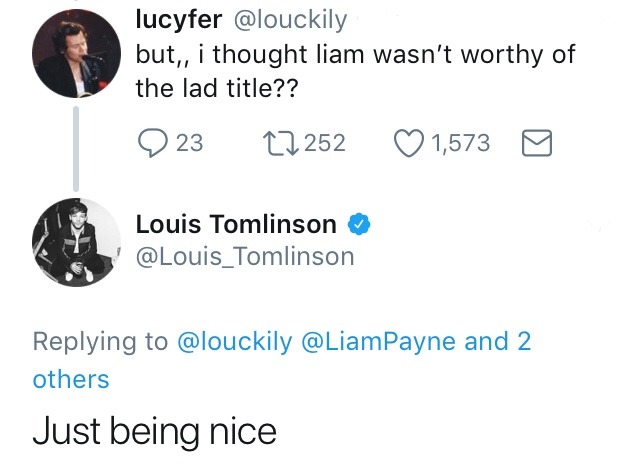Expand the "others" recipients link
640x466 pixels.
[71, 379]
